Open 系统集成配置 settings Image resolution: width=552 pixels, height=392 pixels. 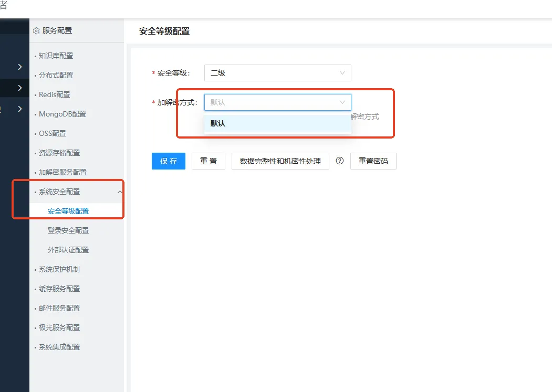59,347
